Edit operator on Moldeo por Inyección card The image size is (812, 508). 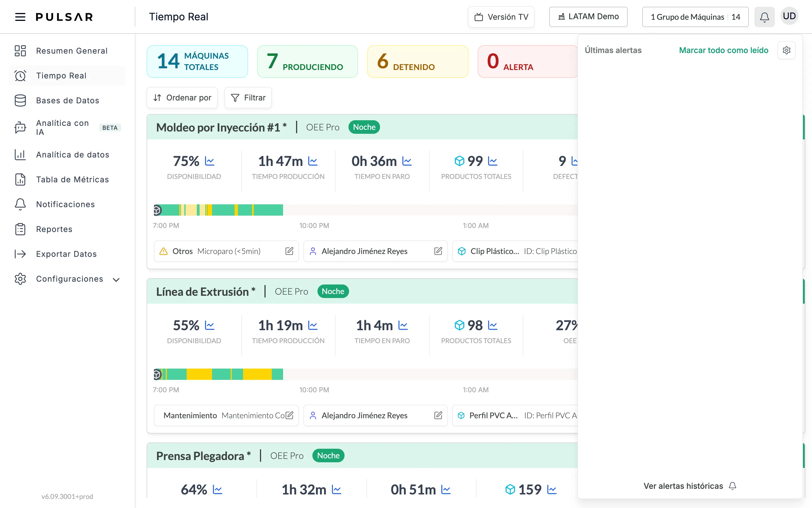coord(438,251)
